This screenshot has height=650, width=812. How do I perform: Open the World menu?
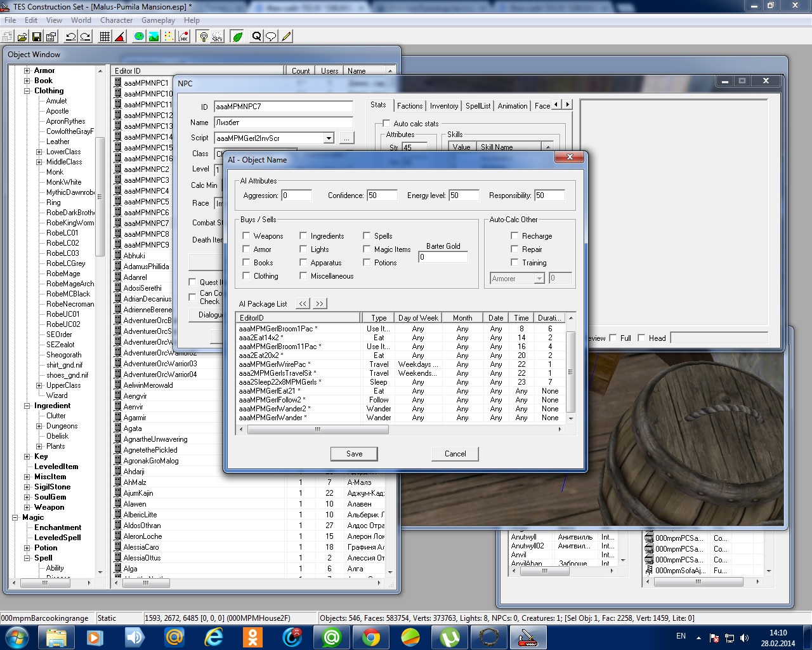tap(81, 20)
